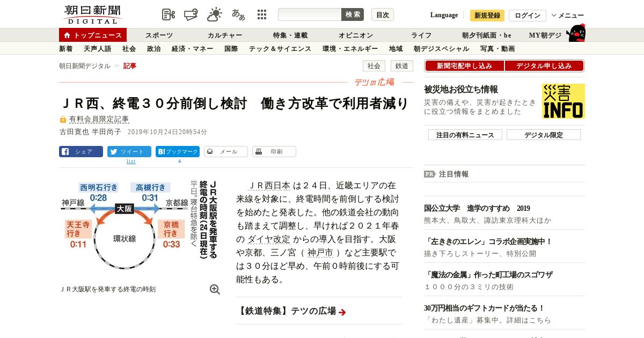Click 朝日新聞デジタル breadcrumb link
This screenshot has height=338, width=644.
85,65
